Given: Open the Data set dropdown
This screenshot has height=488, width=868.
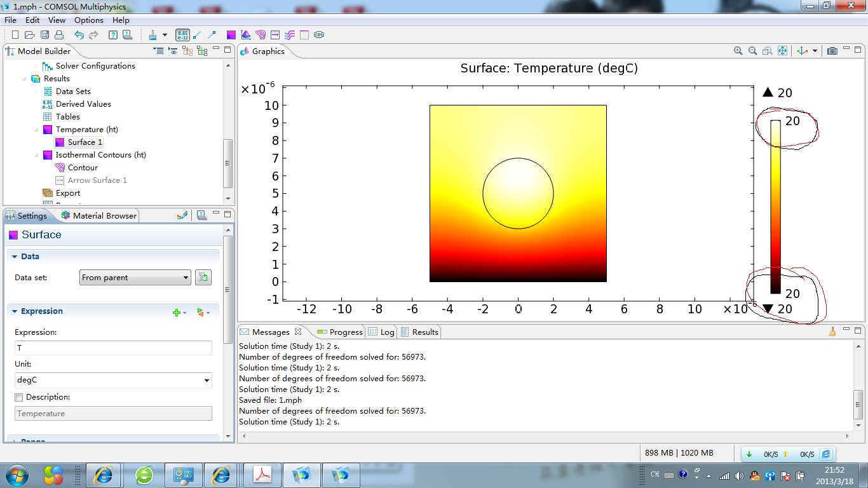Looking at the screenshot, I should pos(135,278).
